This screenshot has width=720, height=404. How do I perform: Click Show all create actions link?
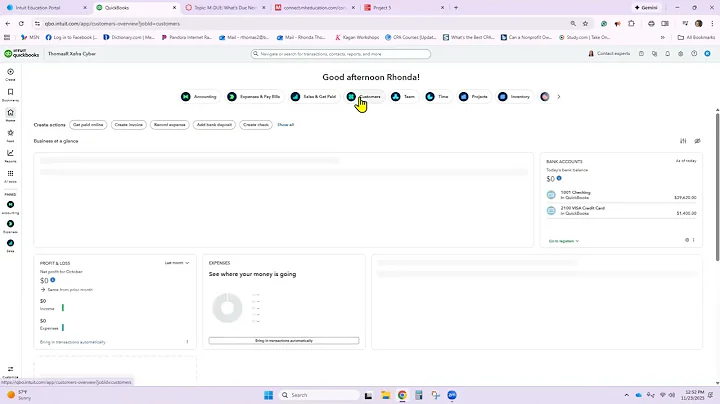point(286,125)
